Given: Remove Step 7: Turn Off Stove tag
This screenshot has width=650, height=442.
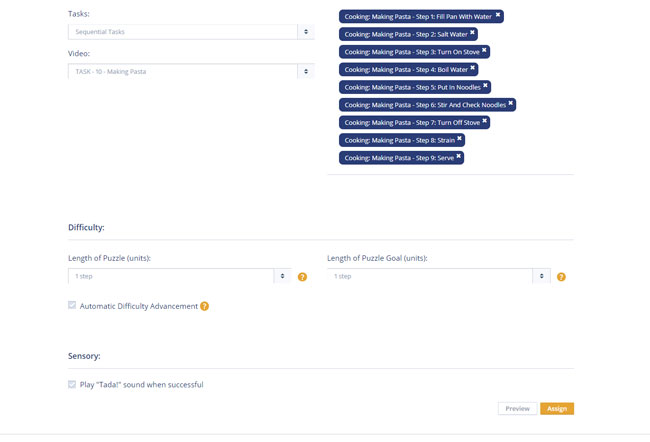Looking at the screenshot, I should click(485, 121).
